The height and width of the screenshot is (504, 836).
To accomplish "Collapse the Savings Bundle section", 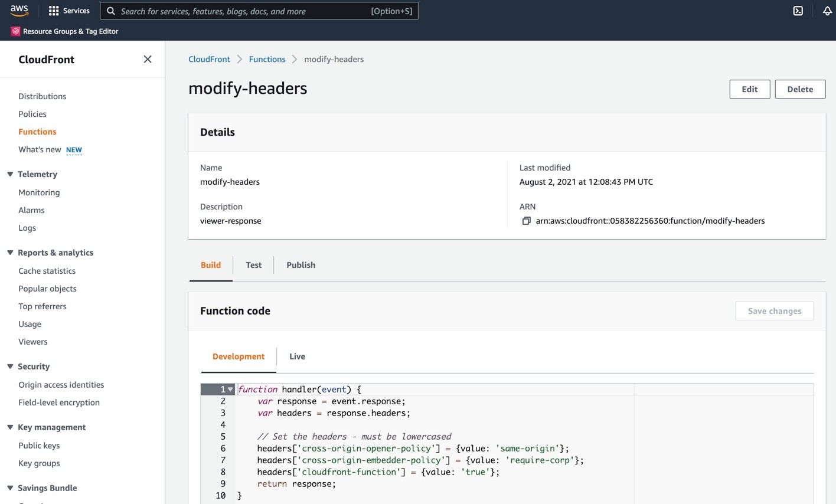I will [10, 488].
